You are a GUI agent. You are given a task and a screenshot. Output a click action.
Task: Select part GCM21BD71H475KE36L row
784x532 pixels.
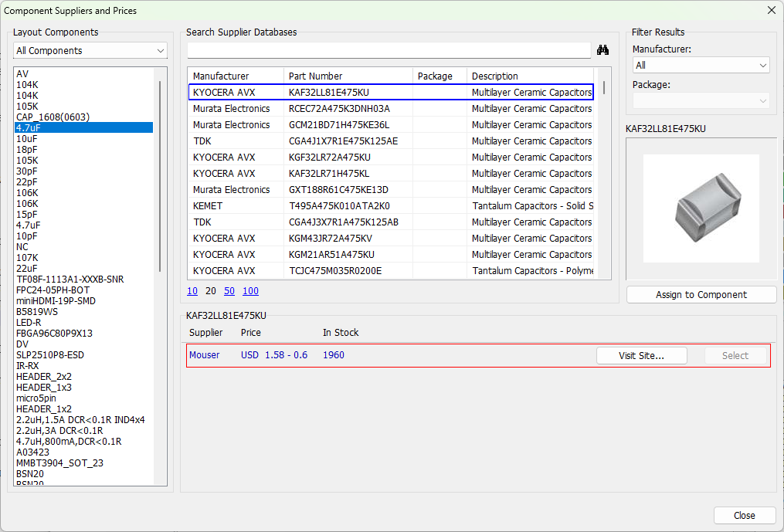tap(391, 124)
